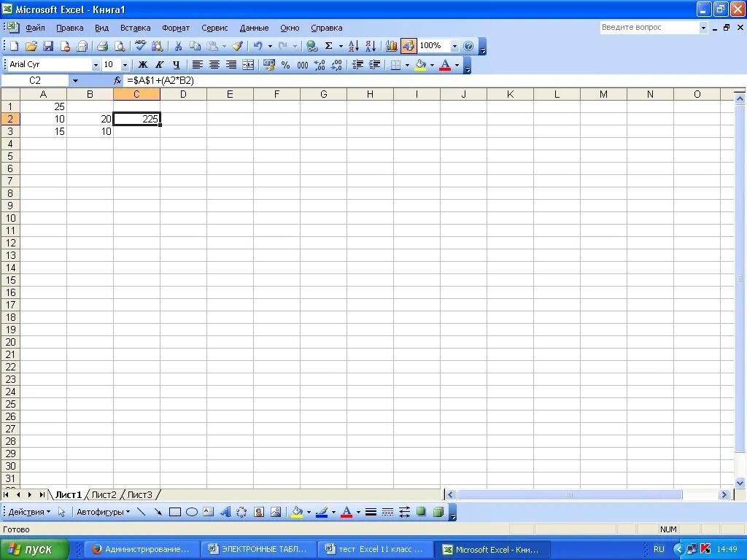
Task: Toggle underline formatting with the Ч button
Action: pyautogui.click(x=176, y=64)
